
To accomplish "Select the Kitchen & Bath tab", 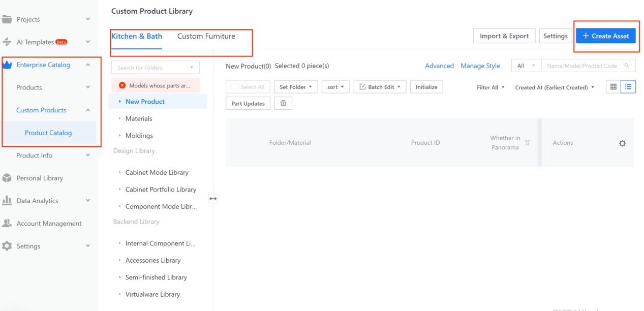I will click(x=137, y=36).
